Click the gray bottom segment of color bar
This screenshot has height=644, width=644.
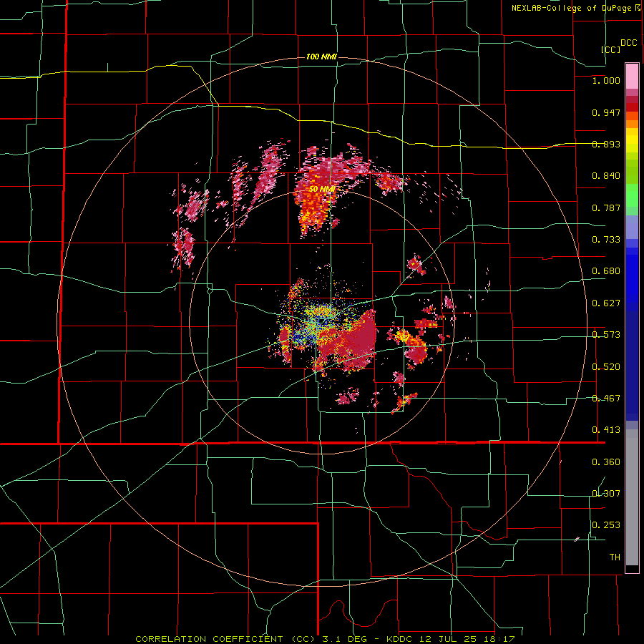pyautogui.click(x=632, y=497)
